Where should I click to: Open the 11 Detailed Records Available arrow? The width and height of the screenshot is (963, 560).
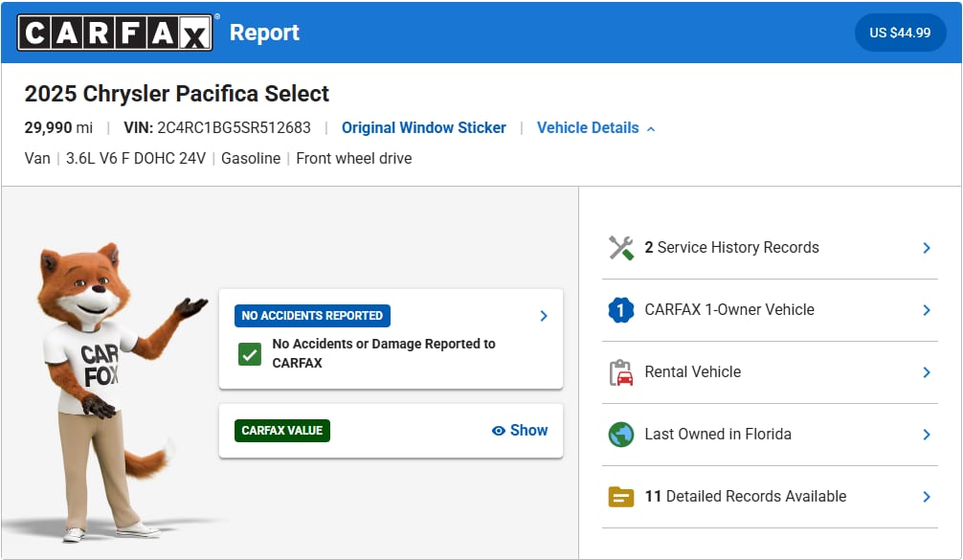point(927,497)
